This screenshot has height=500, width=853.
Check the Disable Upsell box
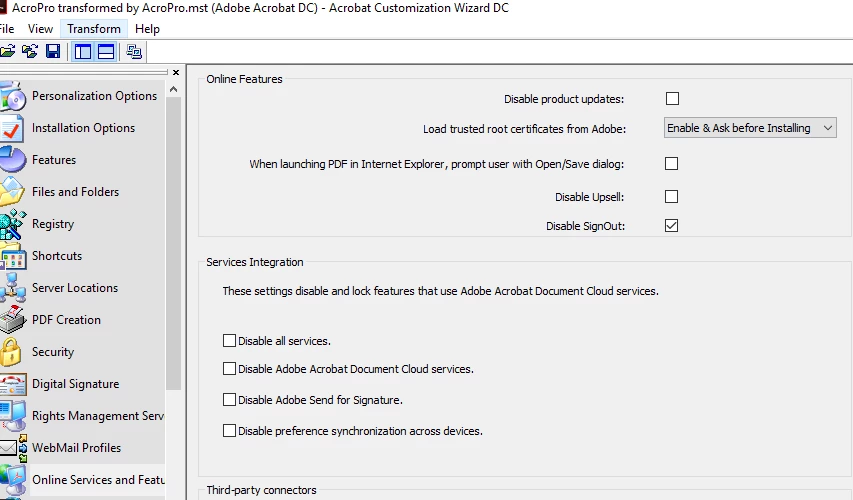[671, 196]
